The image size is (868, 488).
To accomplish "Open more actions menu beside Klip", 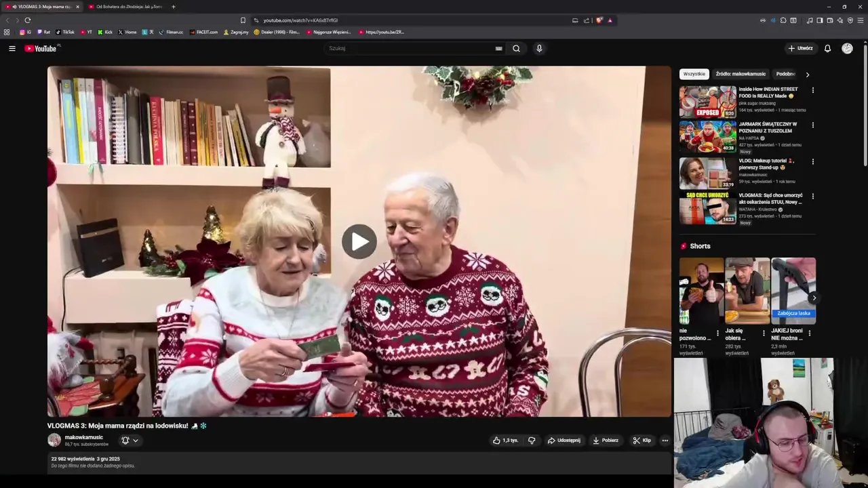I will pyautogui.click(x=665, y=441).
